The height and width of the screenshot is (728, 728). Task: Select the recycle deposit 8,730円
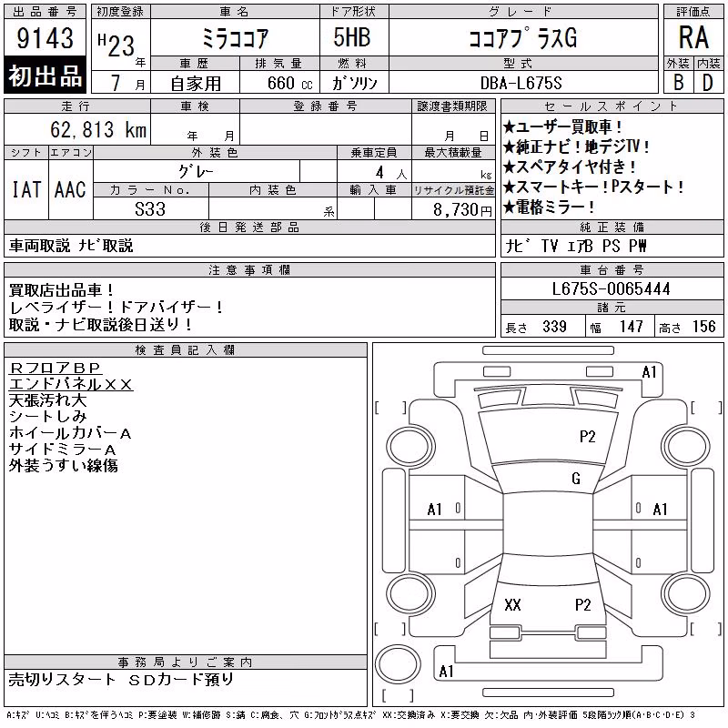(462, 209)
